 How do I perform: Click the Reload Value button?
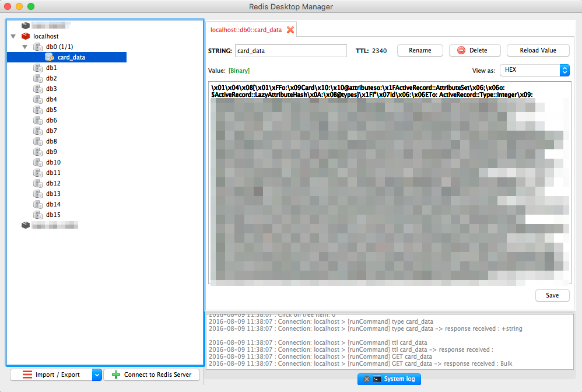[538, 51]
